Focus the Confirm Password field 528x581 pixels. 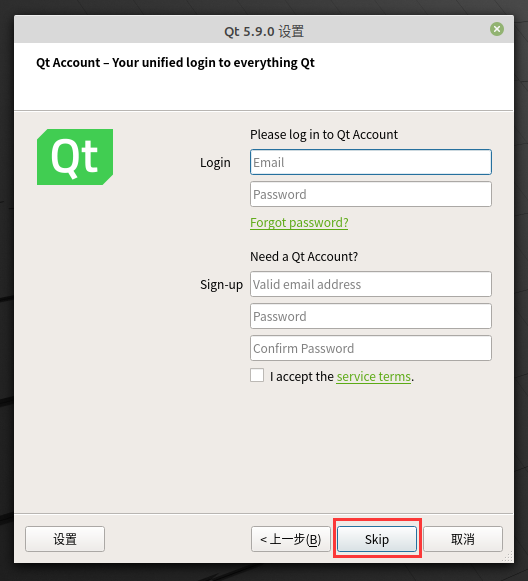tap(371, 348)
